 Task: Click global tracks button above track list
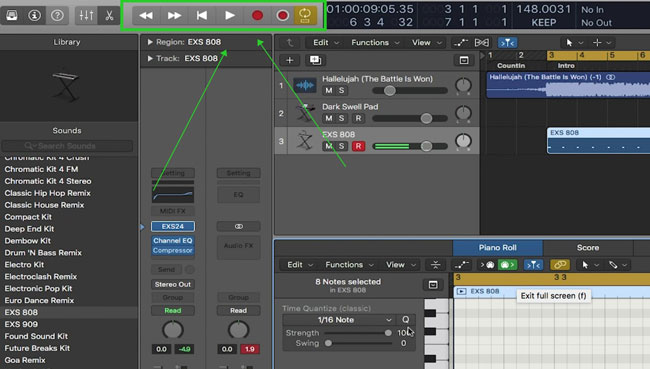click(x=464, y=61)
